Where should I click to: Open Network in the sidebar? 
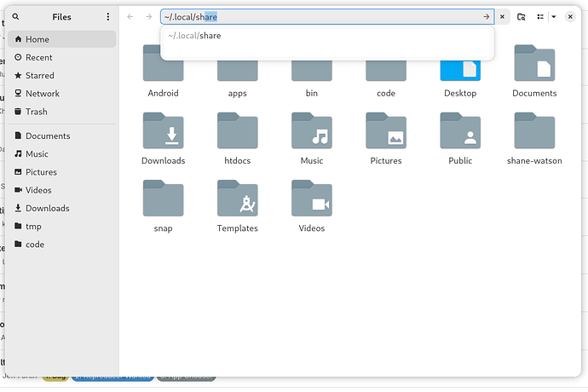click(62, 94)
